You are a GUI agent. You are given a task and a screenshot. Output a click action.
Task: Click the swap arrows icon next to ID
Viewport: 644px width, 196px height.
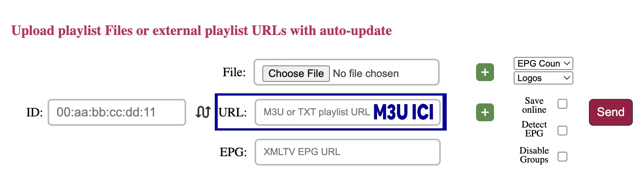[203, 112]
